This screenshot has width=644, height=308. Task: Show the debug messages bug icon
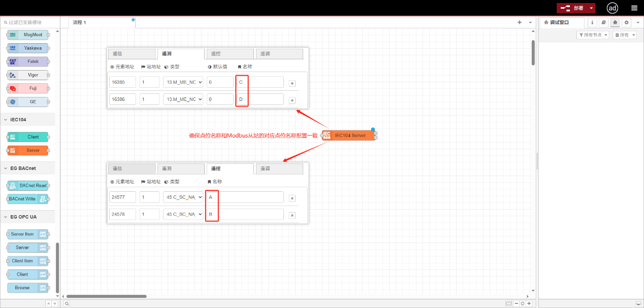[x=615, y=22]
